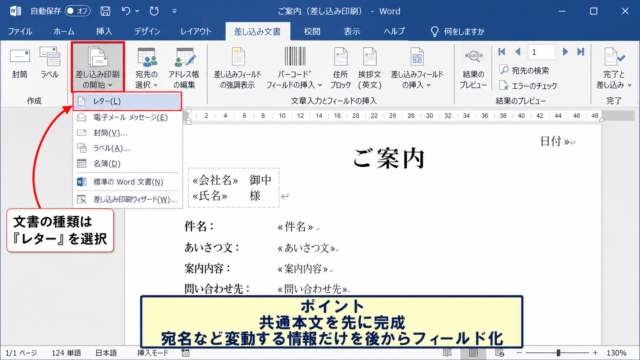
Task: Select Normal Word Document (標準の Word 文書) item
Action: [x=127, y=182]
